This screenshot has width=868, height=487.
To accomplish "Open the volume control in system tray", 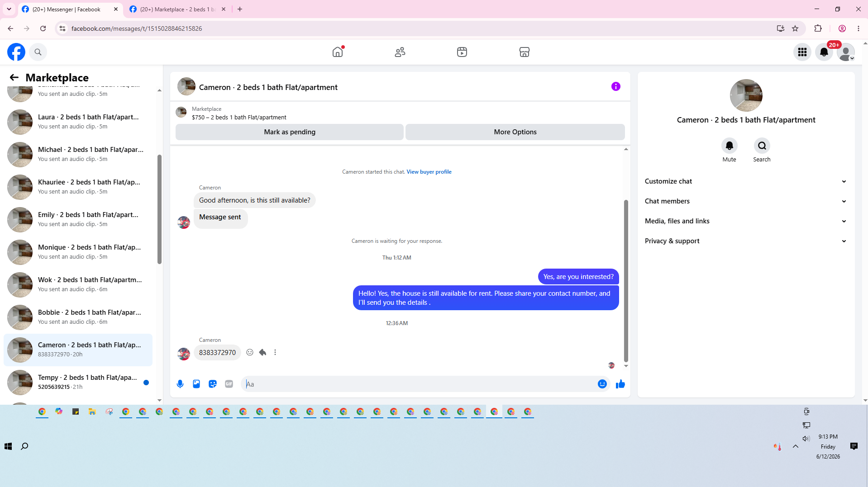I will (806, 439).
